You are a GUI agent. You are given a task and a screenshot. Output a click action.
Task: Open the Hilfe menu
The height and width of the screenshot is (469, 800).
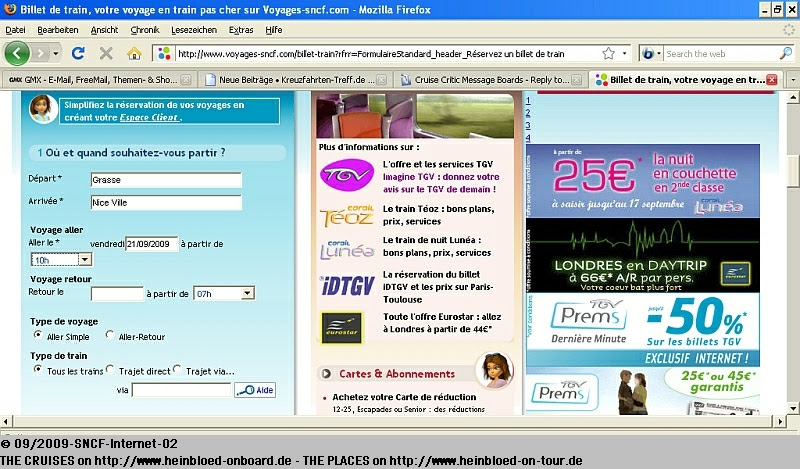pyautogui.click(x=273, y=30)
